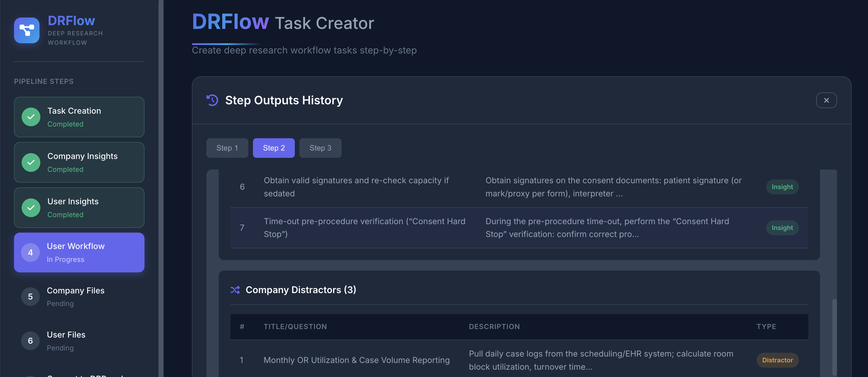This screenshot has height=377, width=868.
Task: Click Company Insights green checkmark icon
Action: (31, 162)
